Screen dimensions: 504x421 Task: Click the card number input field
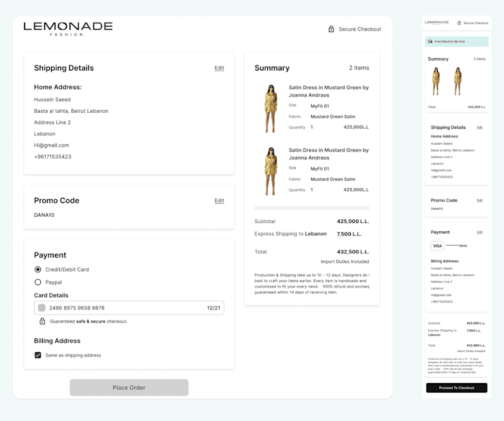(x=129, y=308)
